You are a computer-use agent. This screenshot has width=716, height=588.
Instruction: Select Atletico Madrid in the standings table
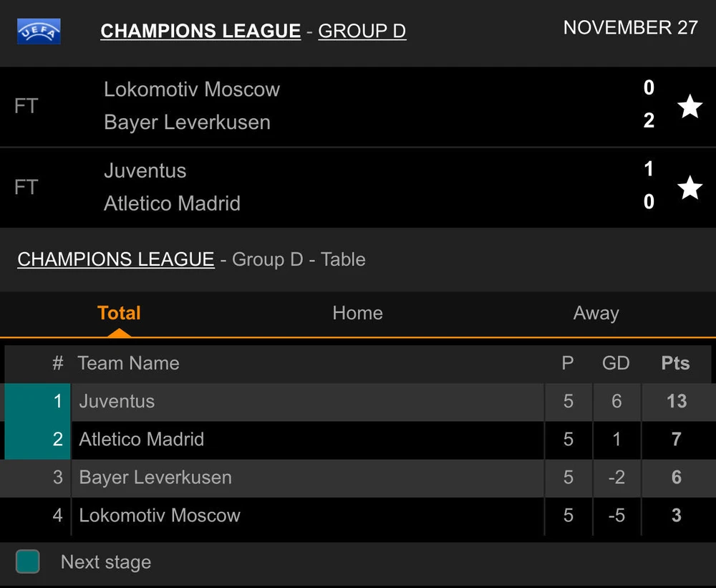point(141,439)
